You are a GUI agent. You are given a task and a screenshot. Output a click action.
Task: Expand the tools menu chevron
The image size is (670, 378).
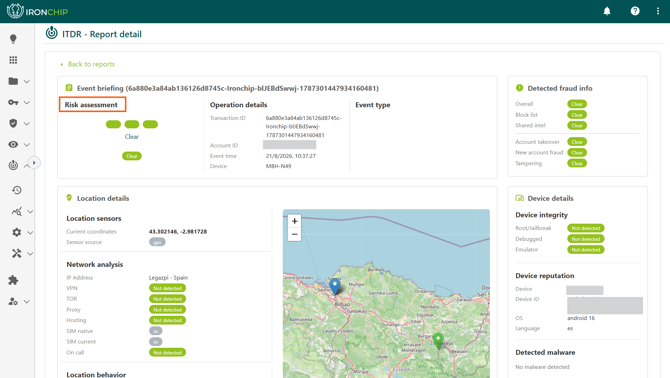tap(30, 254)
